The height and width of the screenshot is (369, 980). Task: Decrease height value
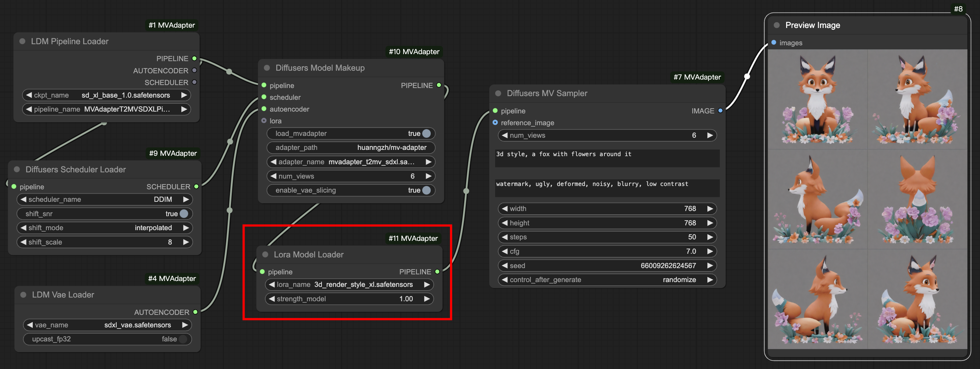[505, 223]
